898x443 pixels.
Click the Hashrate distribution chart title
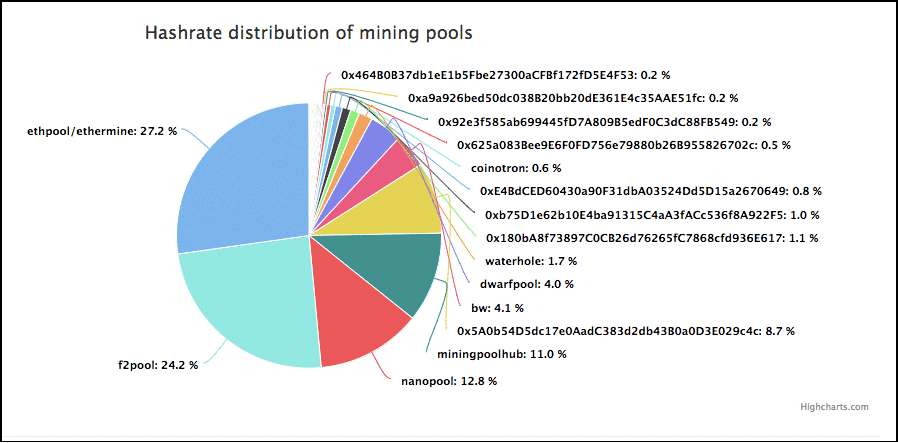[309, 33]
